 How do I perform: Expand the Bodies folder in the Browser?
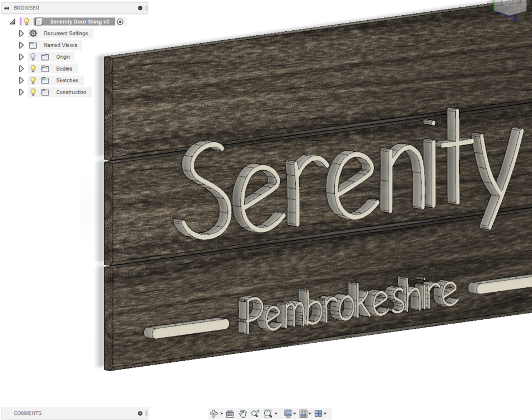(x=21, y=68)
